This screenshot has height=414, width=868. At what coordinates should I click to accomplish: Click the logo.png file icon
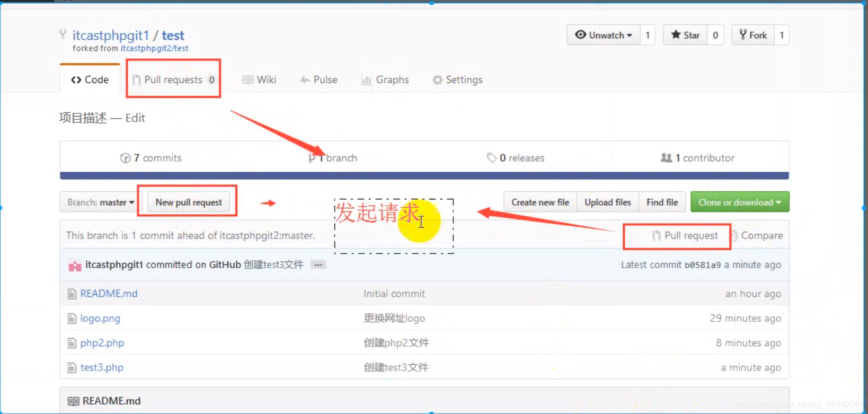pos(72,319)
